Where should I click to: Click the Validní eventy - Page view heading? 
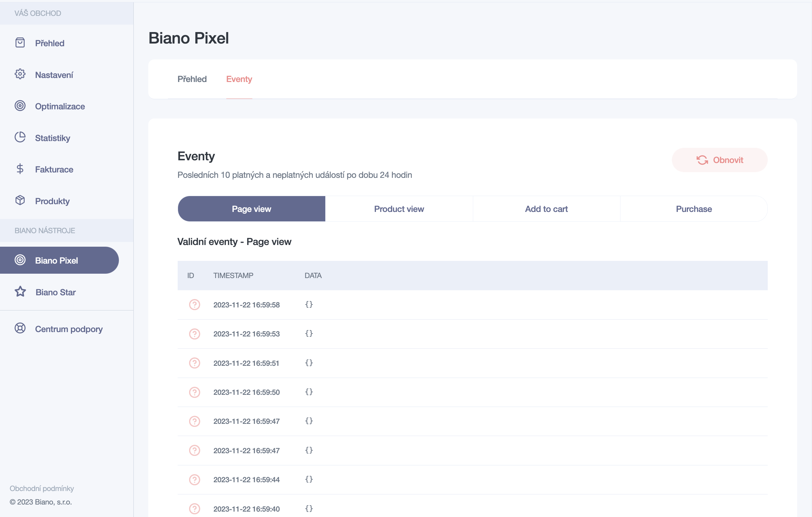[234, 242]
